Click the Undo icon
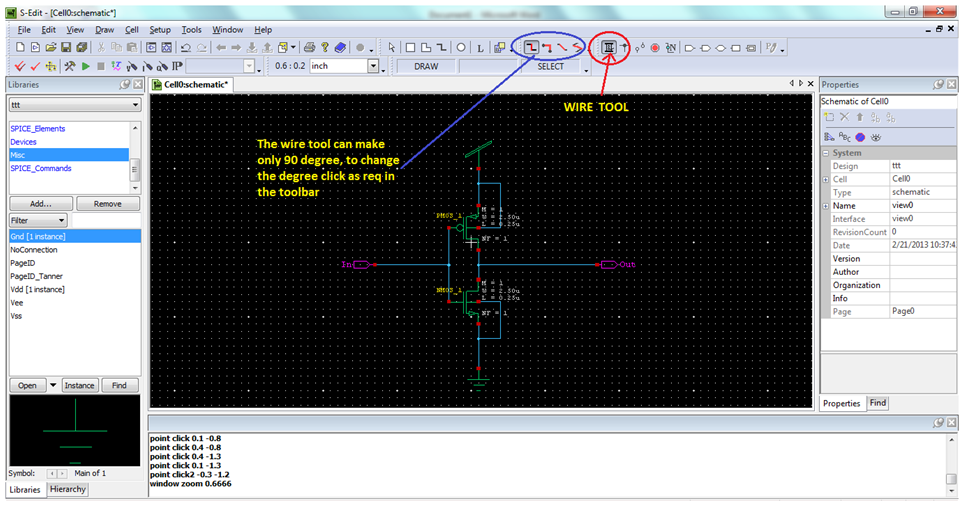 186,48
